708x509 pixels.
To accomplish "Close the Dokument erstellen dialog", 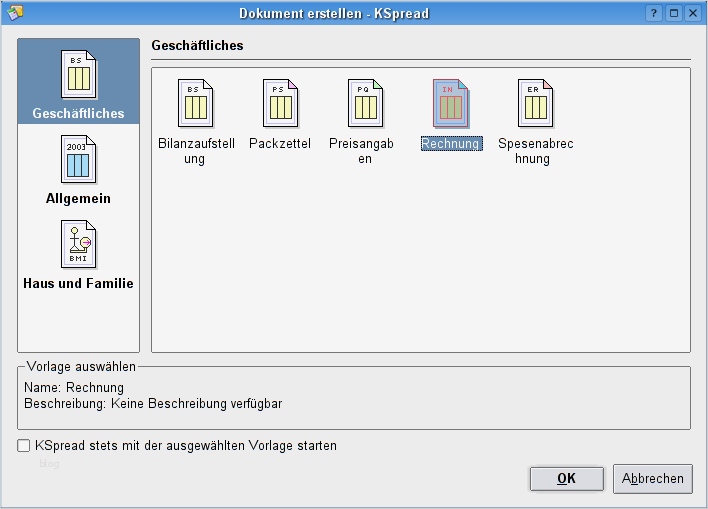I will (693, 13).
